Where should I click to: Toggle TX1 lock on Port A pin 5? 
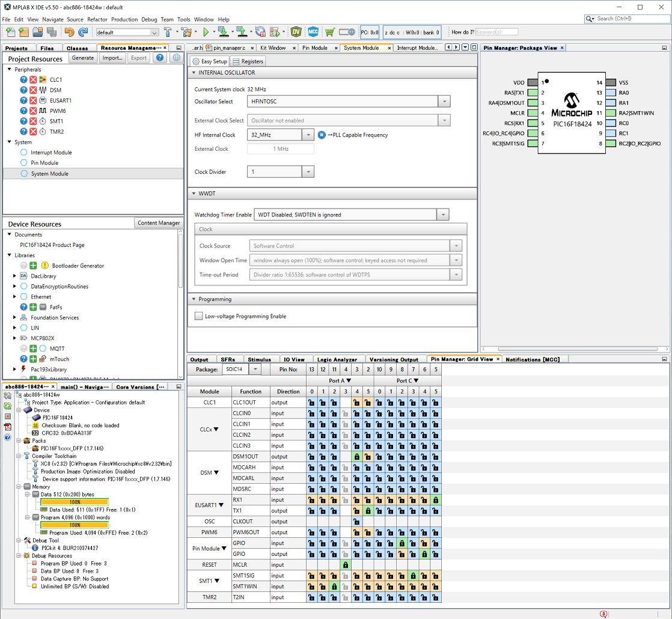[x=368, y=511]
